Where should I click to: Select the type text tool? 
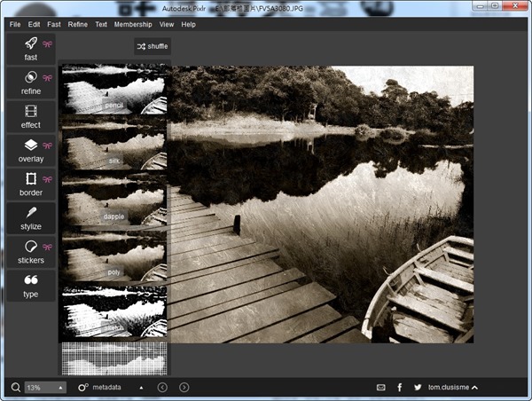point(31,284)
